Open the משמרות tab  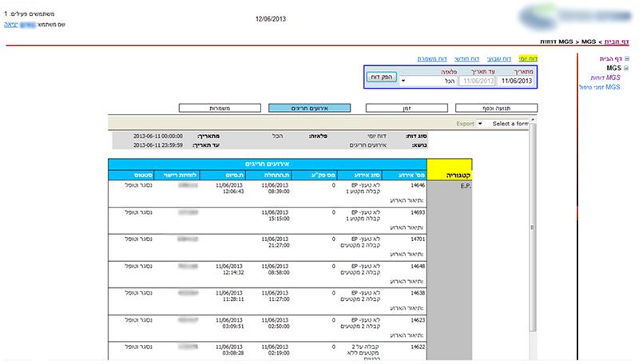point(220,108)
